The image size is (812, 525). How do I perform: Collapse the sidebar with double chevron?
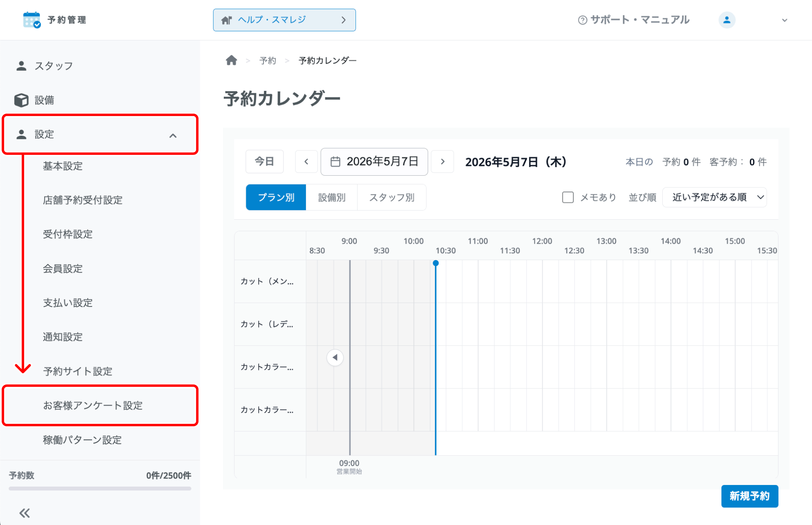coord(24,513)
